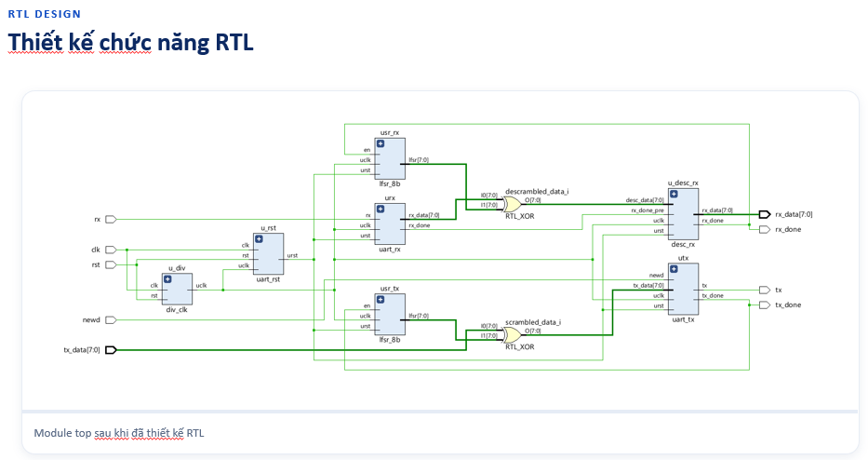
Task: Select the clk input port symbol
Action: [x=111, y=250]
